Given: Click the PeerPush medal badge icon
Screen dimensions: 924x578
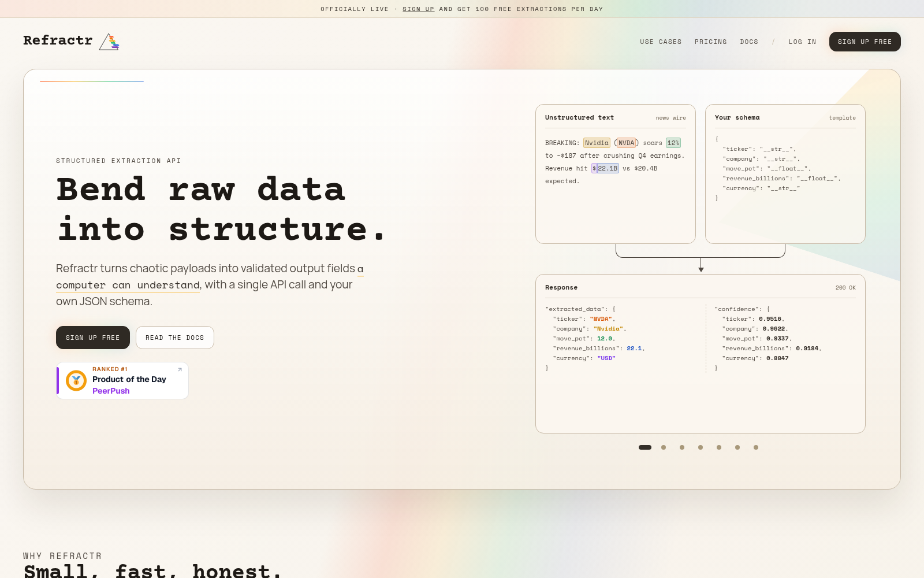Looking at the screenshot, I should pyautogui.click(x=76, y=380).
